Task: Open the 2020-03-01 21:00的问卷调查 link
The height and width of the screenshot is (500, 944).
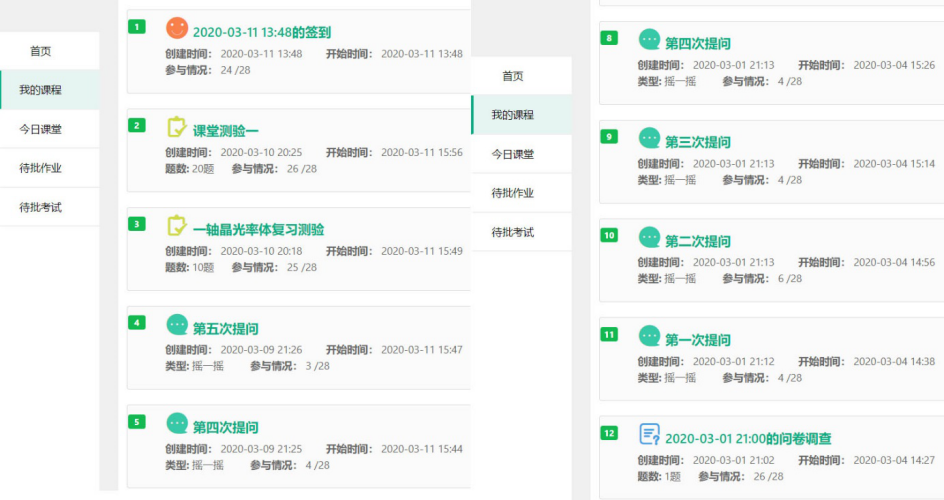Action: click(x=748, y=439)
